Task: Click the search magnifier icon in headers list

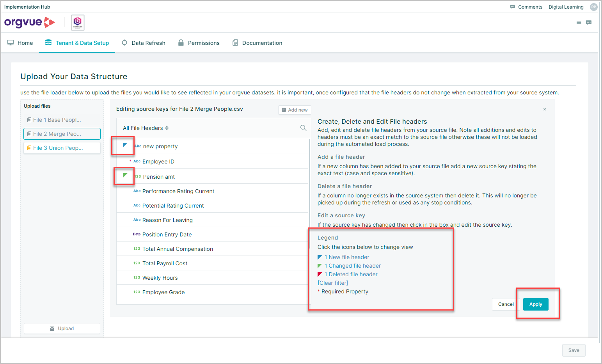Action: [x=303, y=128]
